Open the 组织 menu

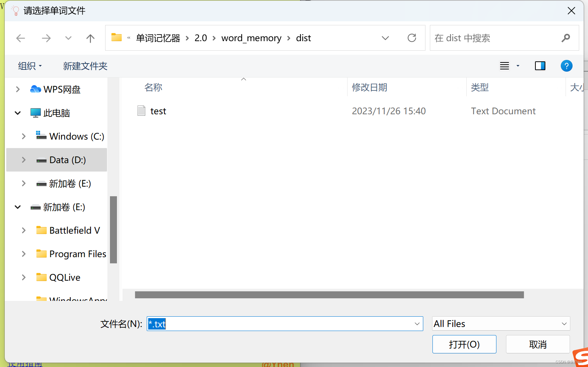[x=30, y=66]
